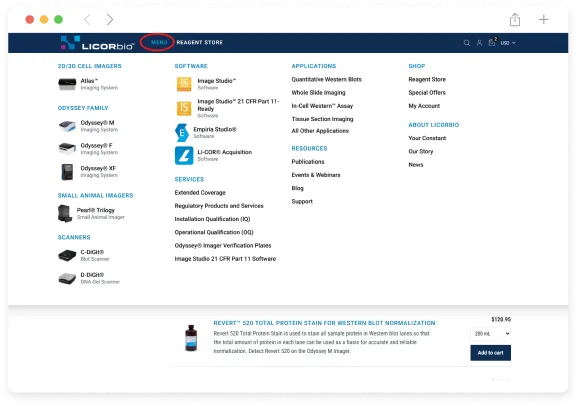The width and height of the screenshot is (579, 406).
Task: Open the Extended Coverage link
Action: click(x=200, y=192)
